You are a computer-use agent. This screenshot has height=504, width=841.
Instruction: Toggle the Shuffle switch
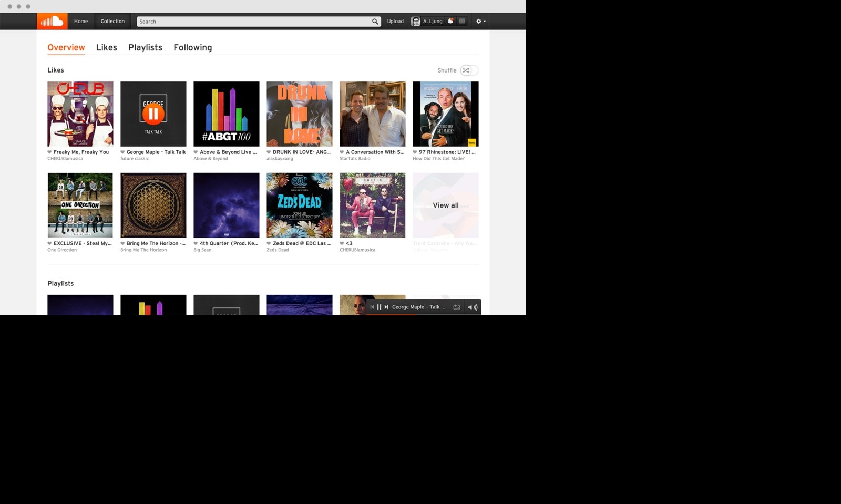[469, 70]
